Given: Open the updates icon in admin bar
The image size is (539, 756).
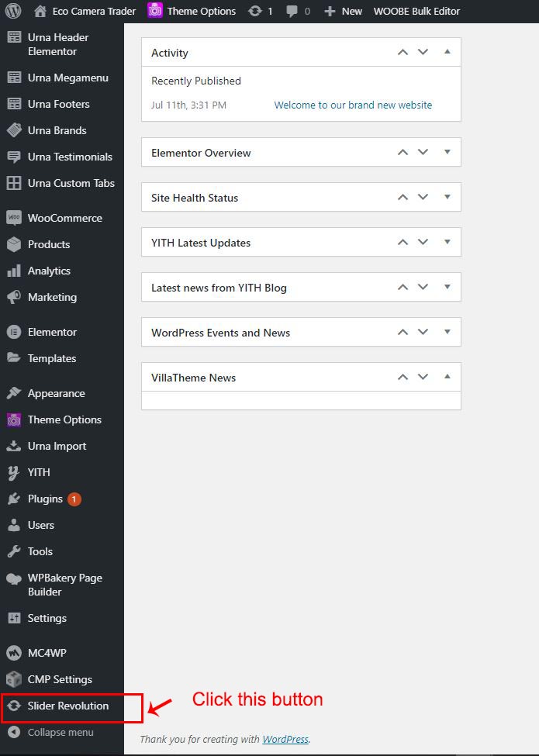Looking at the screenshot, I should 254,11.
